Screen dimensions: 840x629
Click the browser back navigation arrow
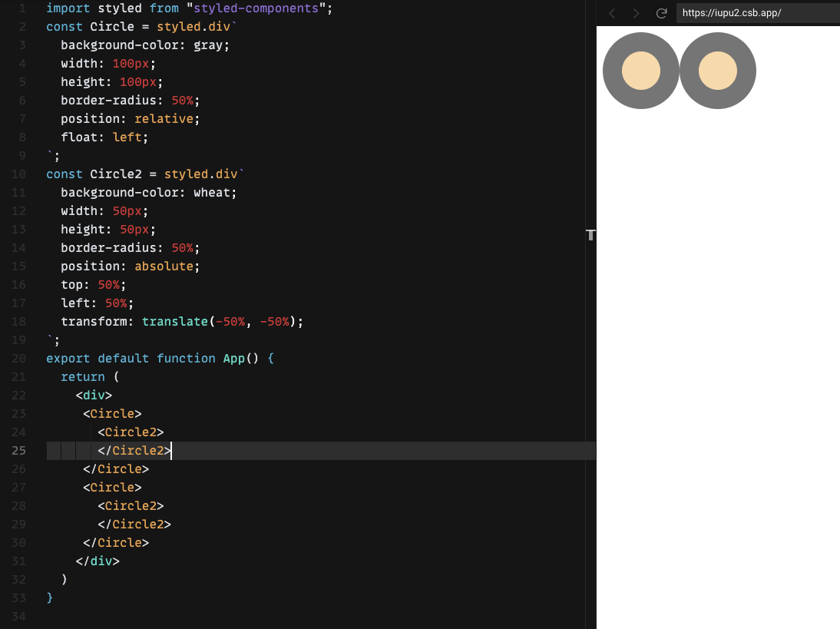[x=612, y=13]
